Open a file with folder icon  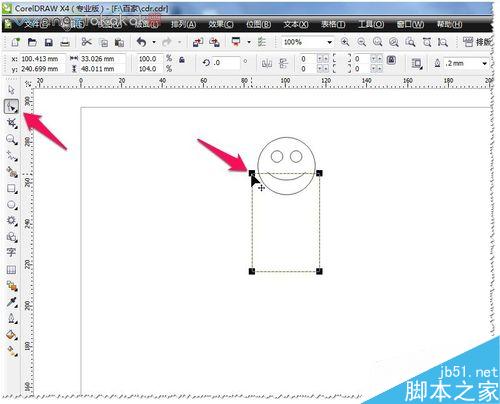click(32, 42)
